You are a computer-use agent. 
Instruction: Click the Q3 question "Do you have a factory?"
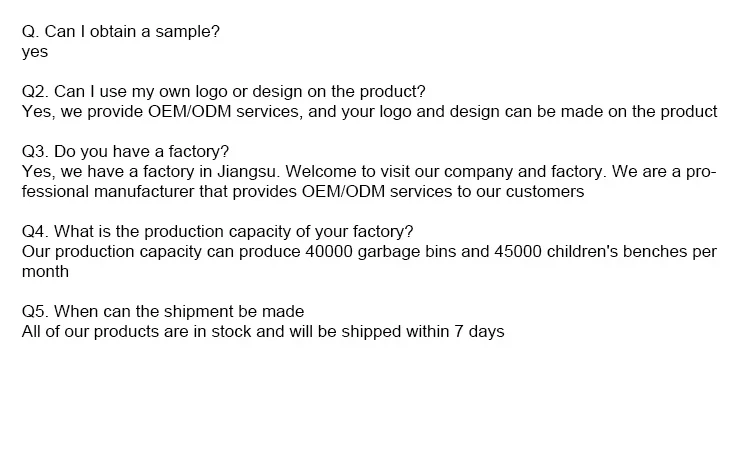[125, 152]
